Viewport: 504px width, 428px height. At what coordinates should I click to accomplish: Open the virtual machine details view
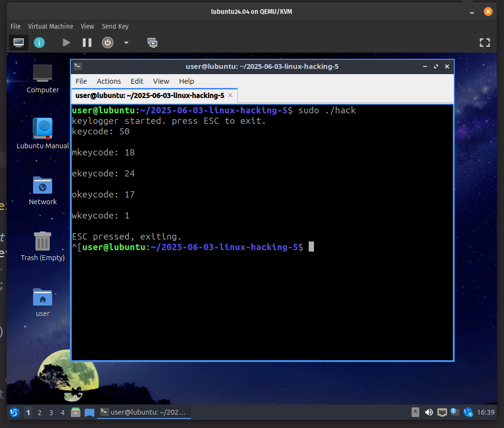39,43
